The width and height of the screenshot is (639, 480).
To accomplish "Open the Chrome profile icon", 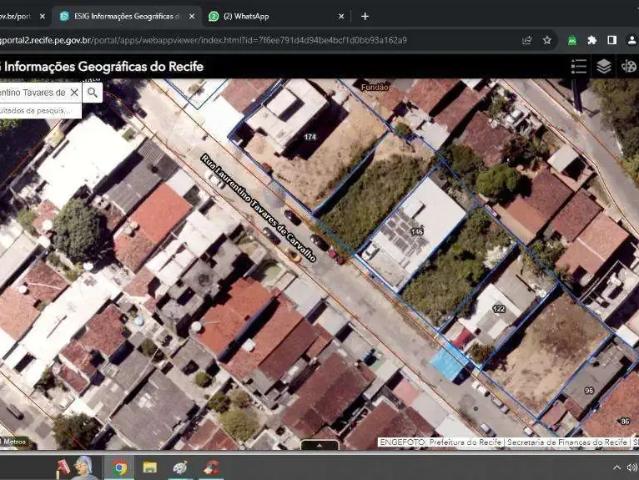I will point(632,40).
